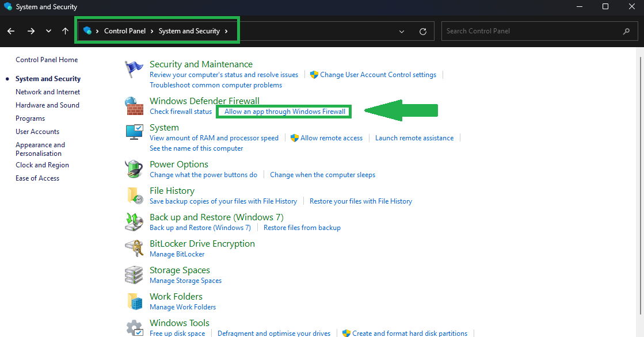The height and width of the screenshot is (337, 644).
Task: Refresh the Control Panel view
Action: tap(423, 31)
